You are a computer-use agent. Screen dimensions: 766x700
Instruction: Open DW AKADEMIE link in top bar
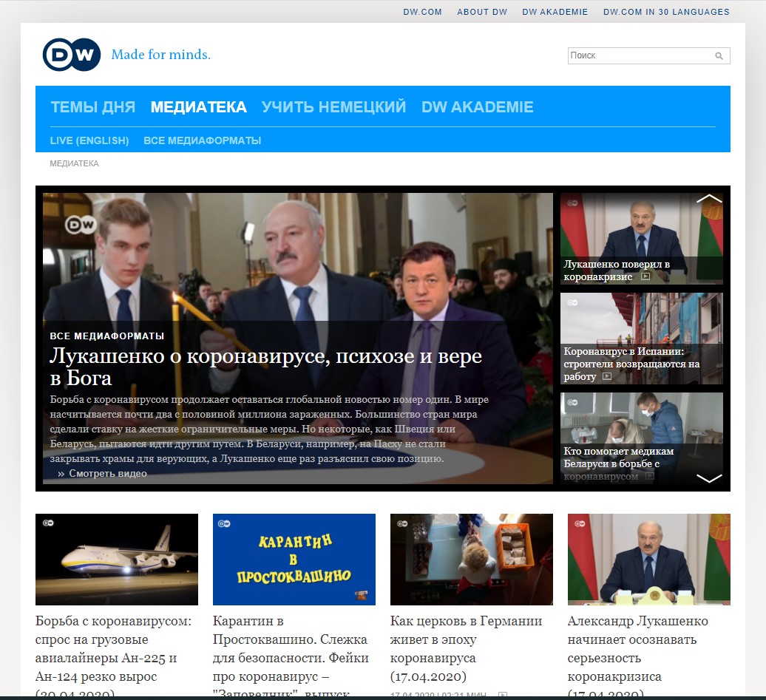pos(555,12)
